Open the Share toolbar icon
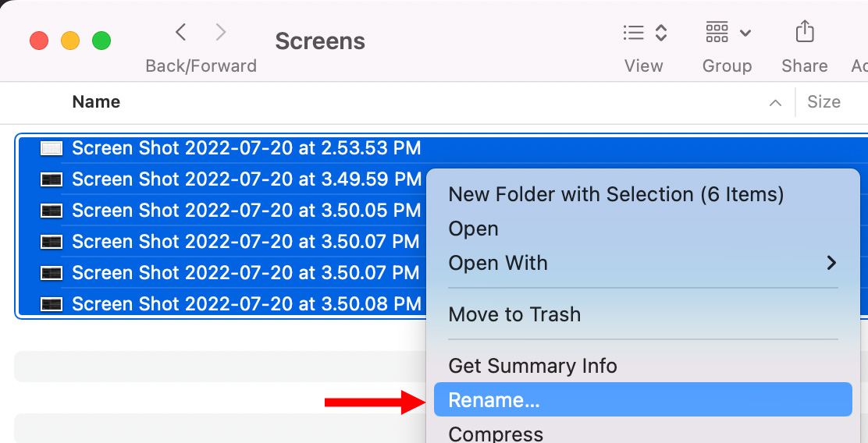This screenshot has width=868, height=443. coord(804,31)
